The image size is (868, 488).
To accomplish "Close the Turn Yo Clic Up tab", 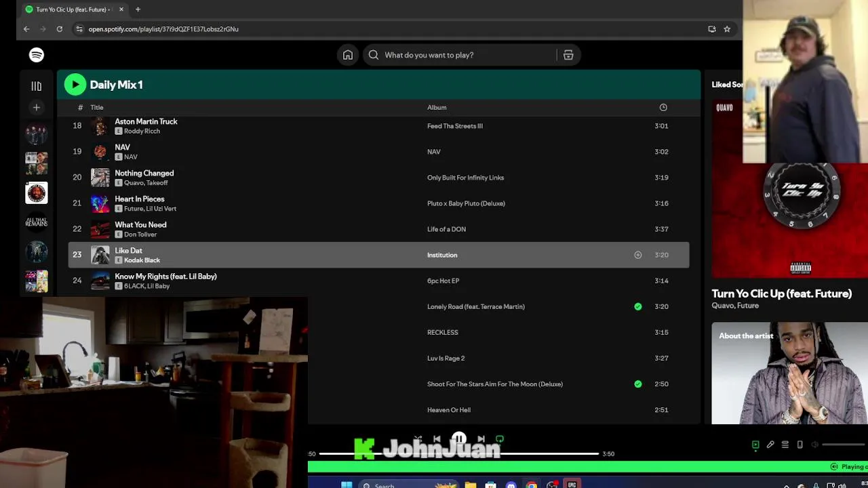I will pyautogui.click(x=121, y=9).
